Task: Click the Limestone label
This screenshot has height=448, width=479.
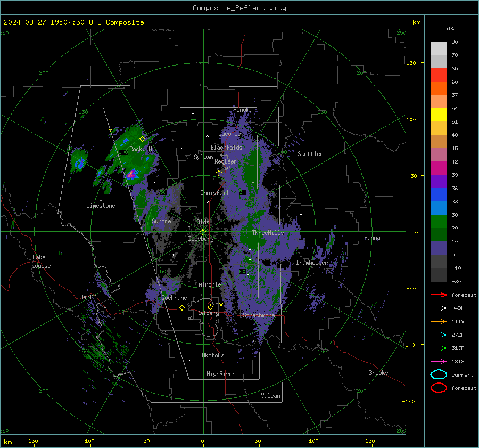Action: click(101, 206)
